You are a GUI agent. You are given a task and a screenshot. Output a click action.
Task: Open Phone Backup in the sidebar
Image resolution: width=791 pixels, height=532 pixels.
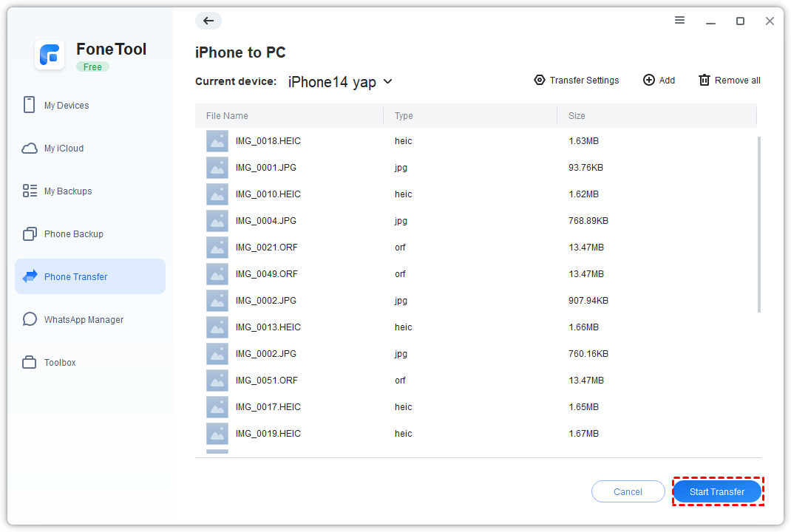[74, 234]
